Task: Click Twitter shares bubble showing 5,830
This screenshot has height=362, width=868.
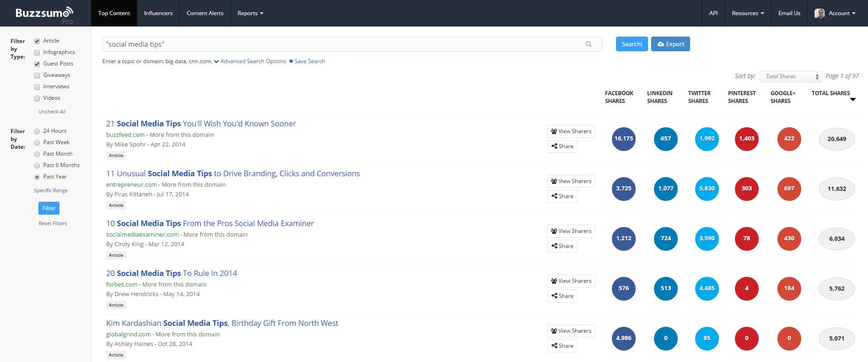Action: point(707,189)
